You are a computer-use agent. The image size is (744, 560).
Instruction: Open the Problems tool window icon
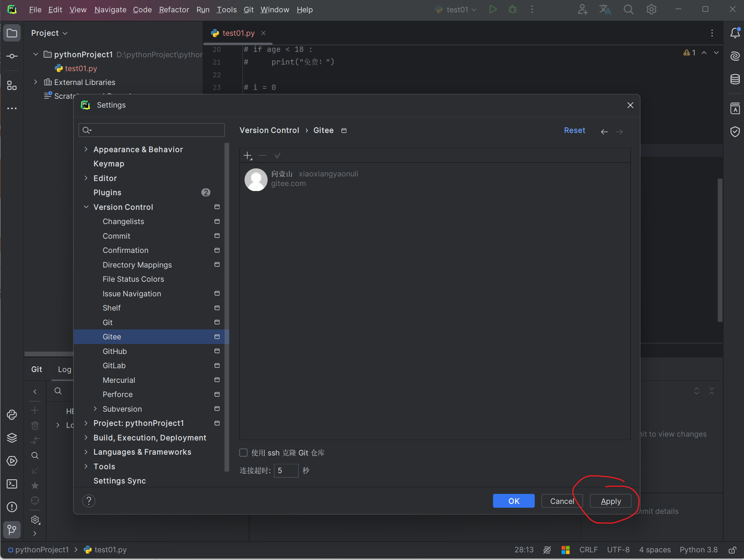pyautogui.click(x=12, y=507)
